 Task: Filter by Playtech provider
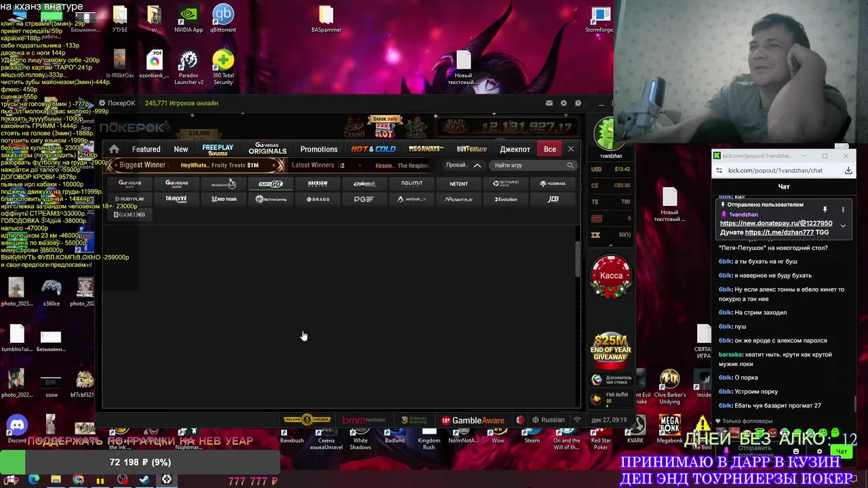coord(364,184)
